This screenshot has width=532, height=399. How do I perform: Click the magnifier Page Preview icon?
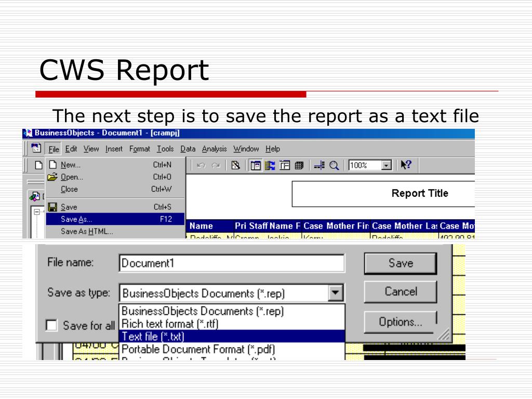(x=334, y=165)
